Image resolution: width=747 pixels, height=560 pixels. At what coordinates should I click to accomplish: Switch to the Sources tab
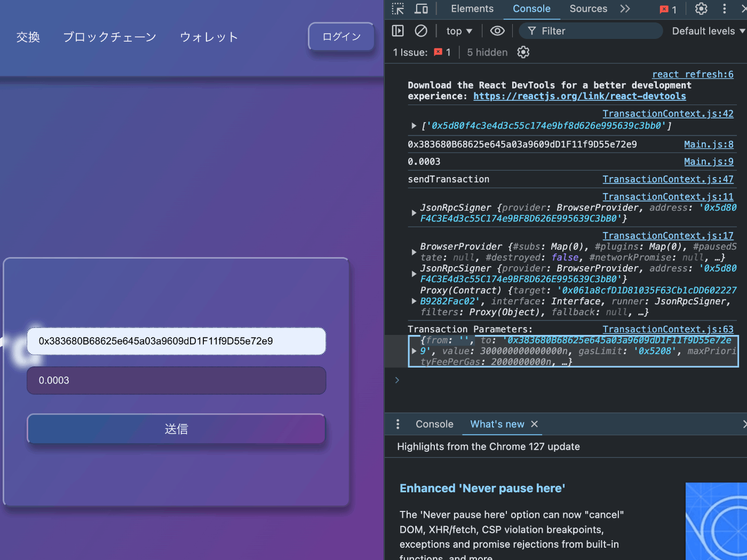point(588,9)
